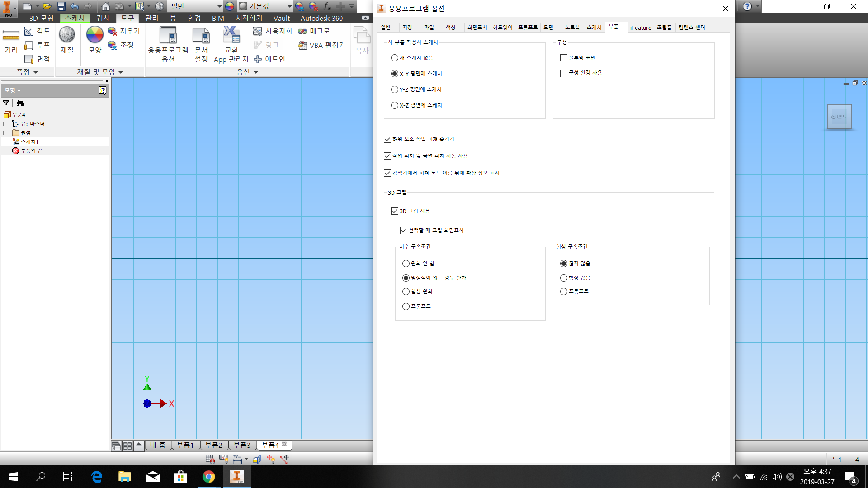
Task: Click the 교환 App 관리자 icon
Action: click(x=231, y=35)
